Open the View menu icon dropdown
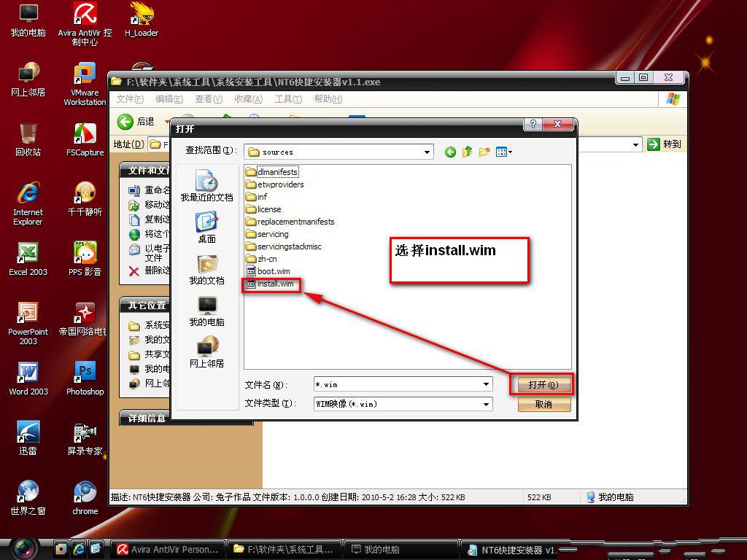Image resolution: width=747 pixels, height=560 pixels. tap(504, 152)
